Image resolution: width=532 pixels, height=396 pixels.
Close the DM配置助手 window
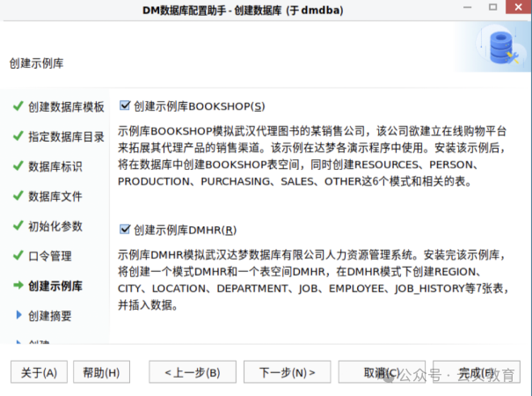(518, 7)
